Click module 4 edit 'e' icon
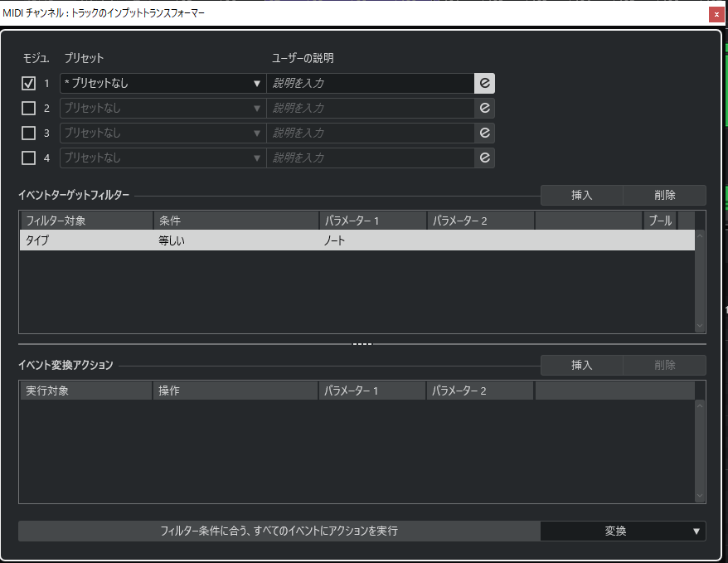This screenshot has height=563, width=728. [484, 158]
